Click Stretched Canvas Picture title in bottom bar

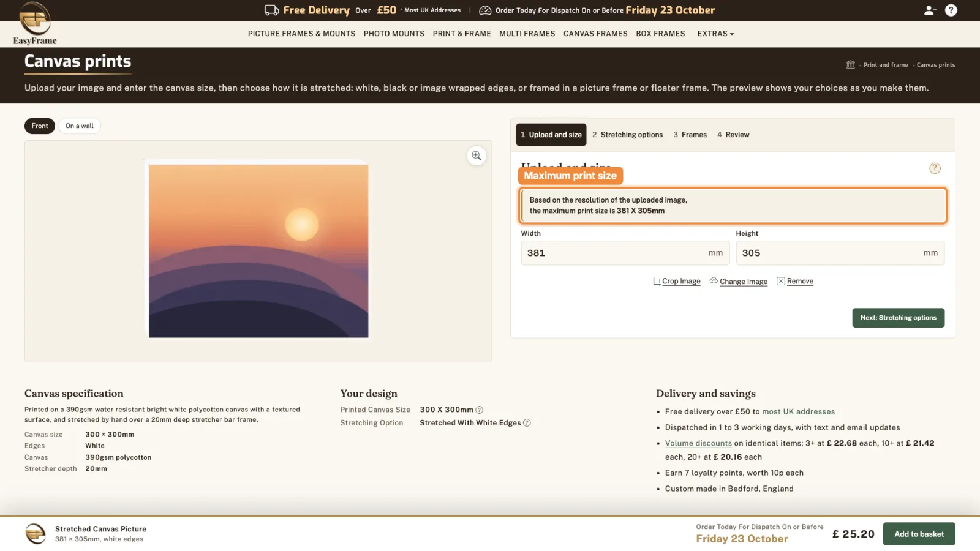(x=100, y=529)
